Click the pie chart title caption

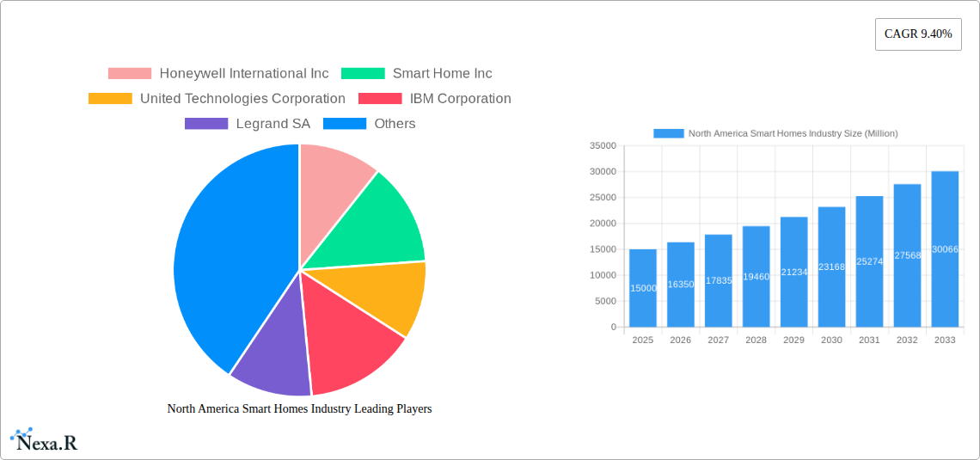pyautogui.click(x=299, y=408)
